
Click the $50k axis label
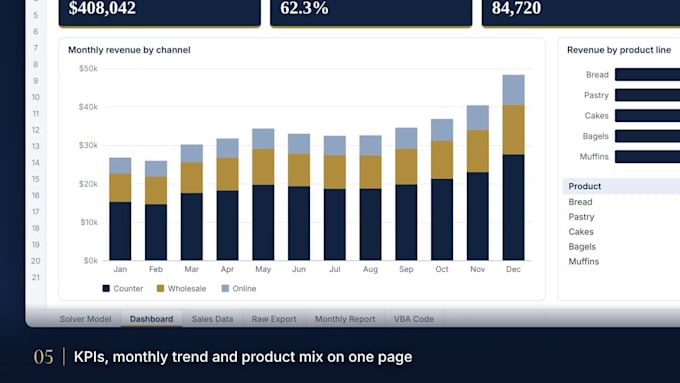(x=88, y=69)
